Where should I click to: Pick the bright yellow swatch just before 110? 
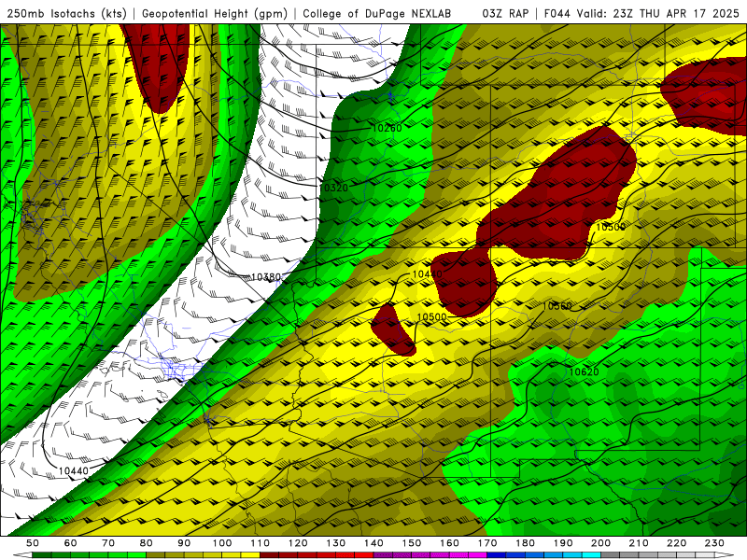coord(250,555)
